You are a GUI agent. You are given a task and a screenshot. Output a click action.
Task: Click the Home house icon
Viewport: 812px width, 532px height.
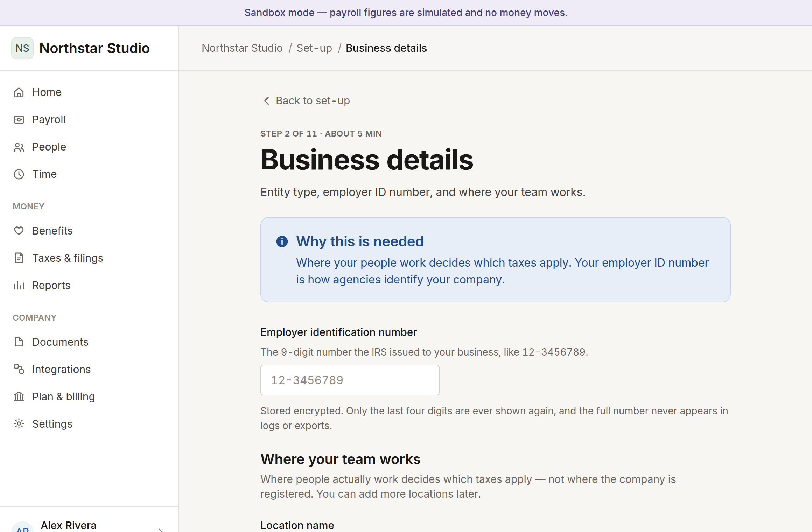coord(19,92)
